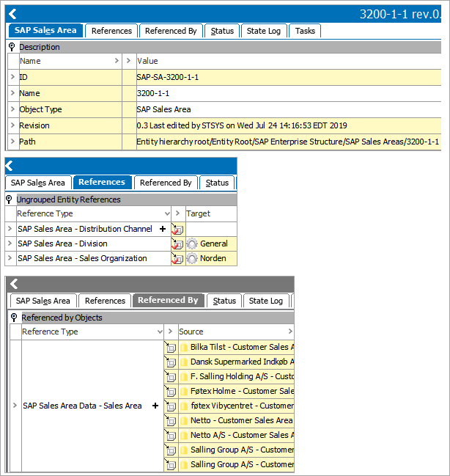Click the back arrow in the top panel
Screen dimensions: 450x476
(x=12, y=14)
